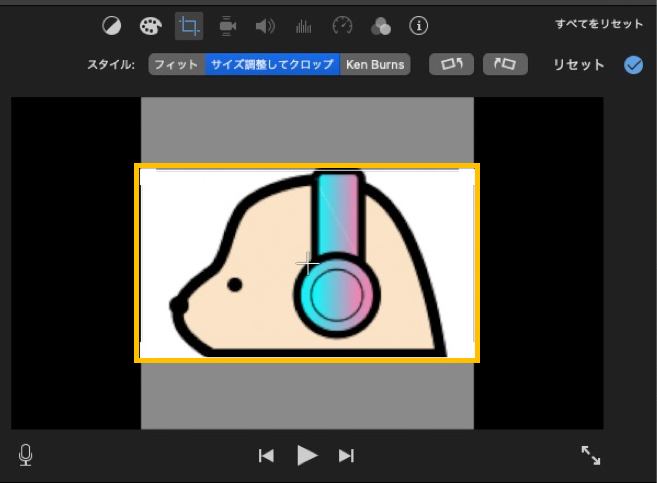Skip to previous clip
Image resolution: width=657 pixels, height=483 pixels.
[266, 456]
